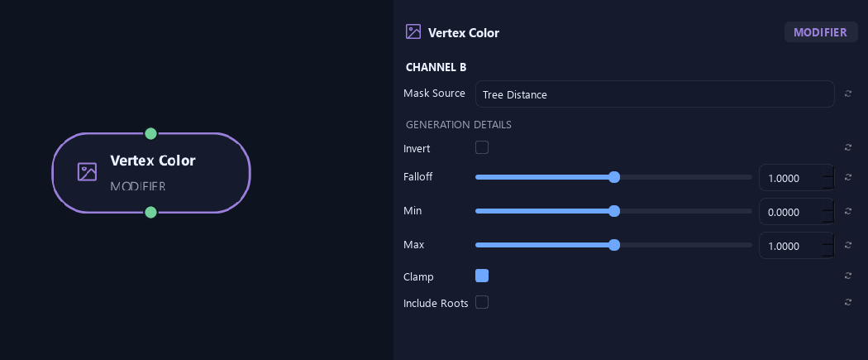Reset the Clamp setting
This screenshot has height=360, width=868.
click(847, 276)
